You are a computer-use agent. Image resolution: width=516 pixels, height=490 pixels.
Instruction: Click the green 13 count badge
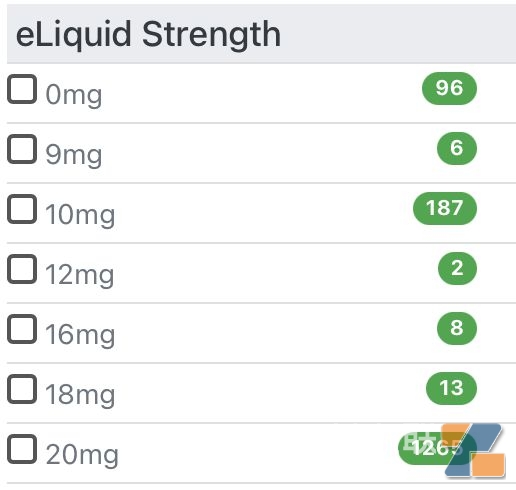tap(451, 388)
